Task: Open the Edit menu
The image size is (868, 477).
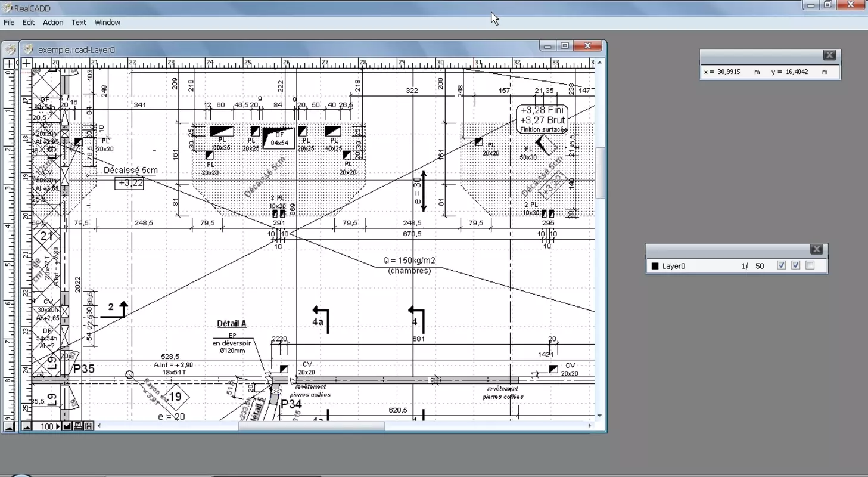Action: (29, 23)
